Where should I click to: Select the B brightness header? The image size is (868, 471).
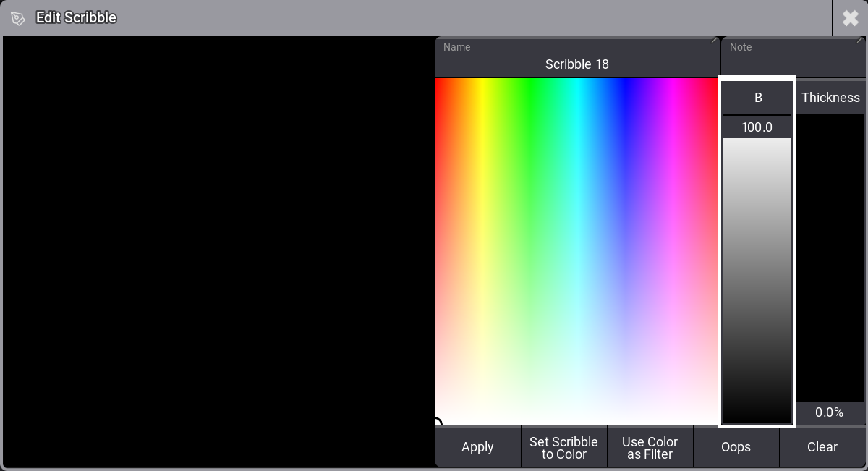[x=757, y=98]
